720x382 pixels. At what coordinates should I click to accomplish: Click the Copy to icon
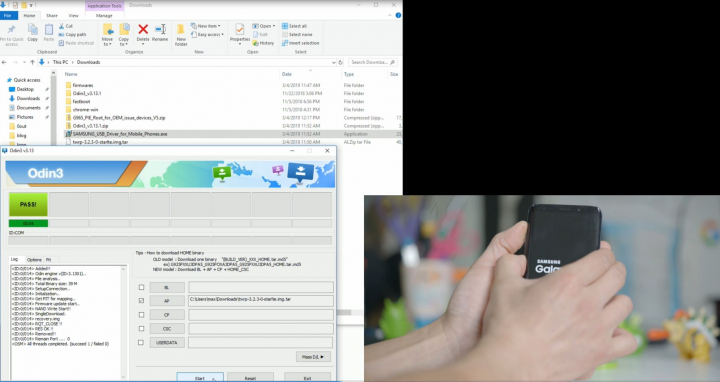pos(124,30)
